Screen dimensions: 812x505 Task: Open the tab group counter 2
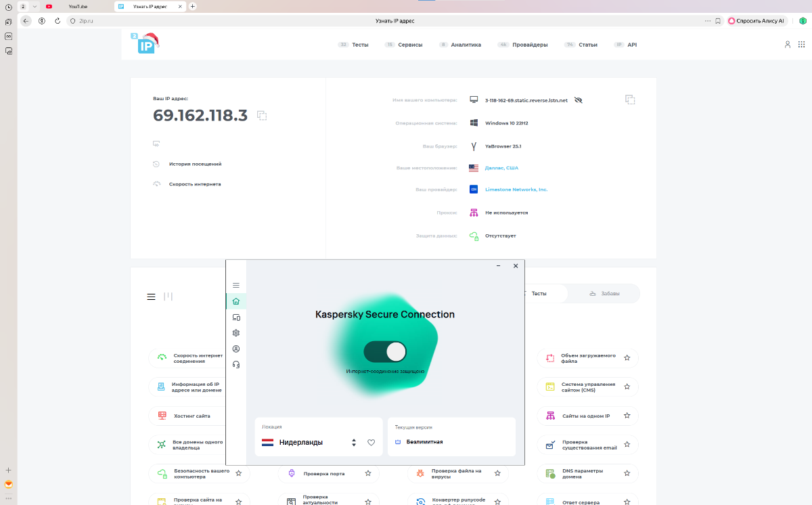click(x=23, y=6)
